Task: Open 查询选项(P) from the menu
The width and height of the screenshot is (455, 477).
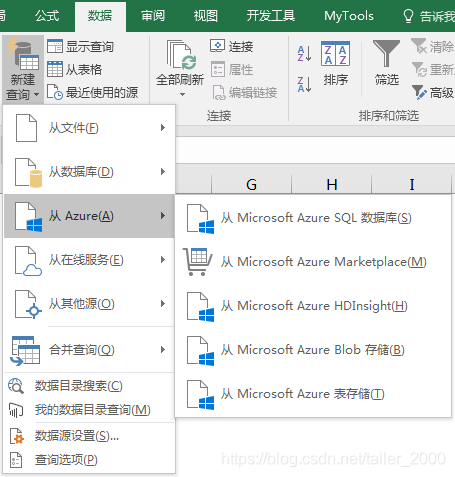Action: pos(89,460)
